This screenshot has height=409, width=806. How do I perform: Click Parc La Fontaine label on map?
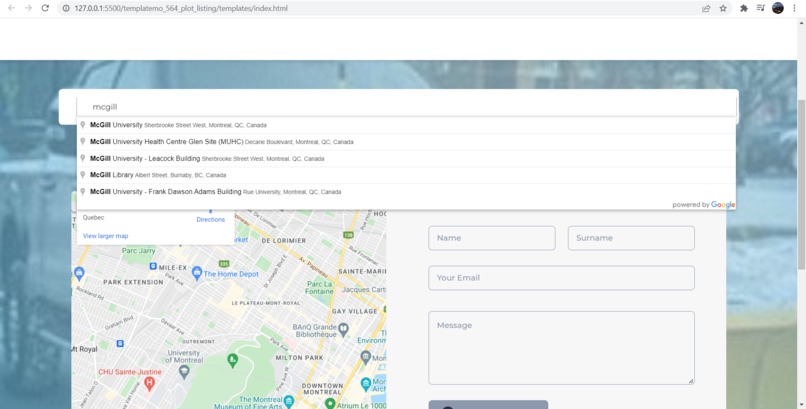click(x=320, y=288)
